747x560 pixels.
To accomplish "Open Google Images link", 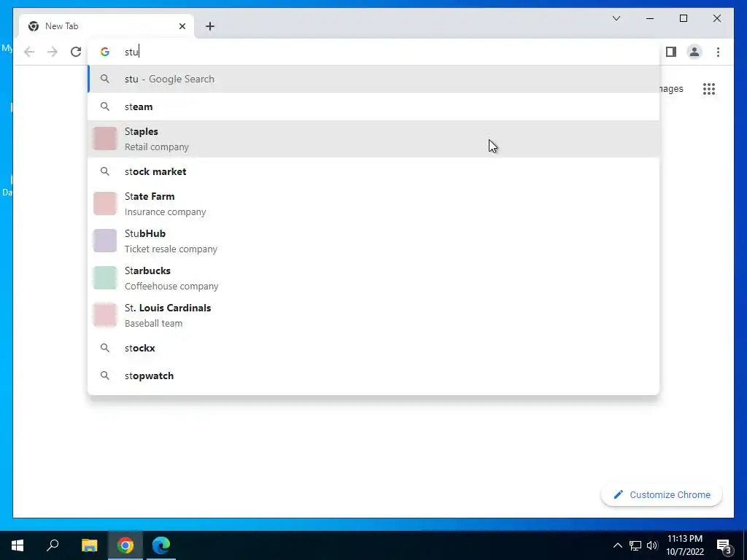I will 672,89.
